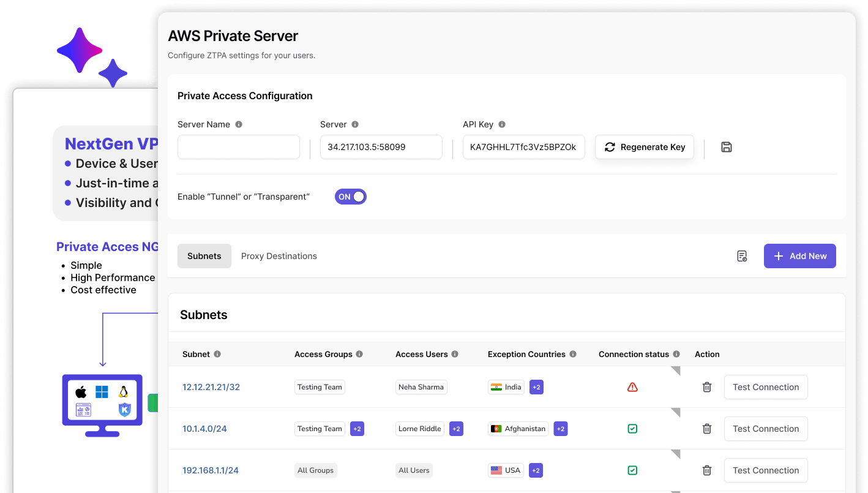Click the log report icon beside Add New
This screenshot has height=493, width=868.
click(742, 256)
